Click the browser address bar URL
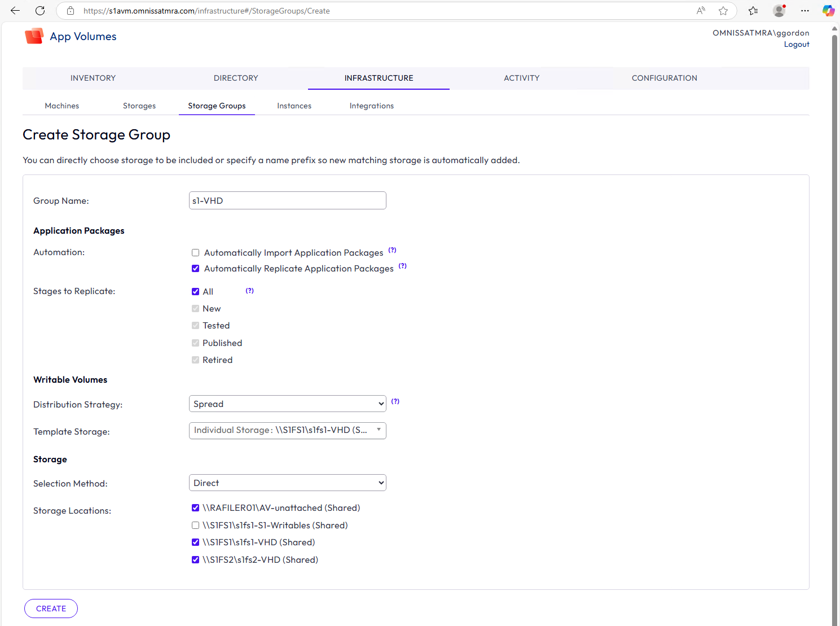The image size is (840, 626). (x=206, y=11)
